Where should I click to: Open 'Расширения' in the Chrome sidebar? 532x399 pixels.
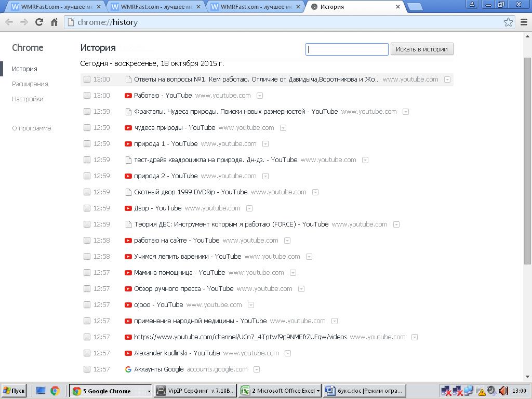point(30,84)
